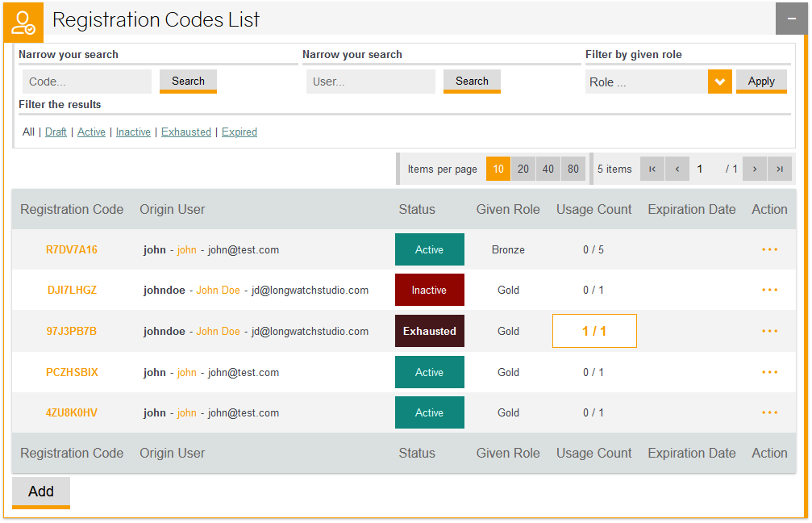Click Gold role cell for DJI7LHGZ
The image size is (812, 523).
(508, 291)
